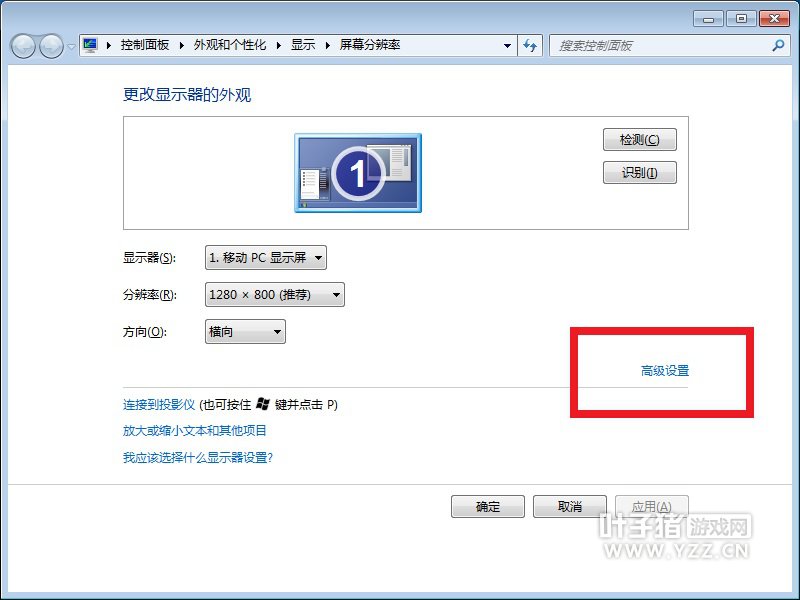Click the Back navigation arrow button

[x=24, y=46]
